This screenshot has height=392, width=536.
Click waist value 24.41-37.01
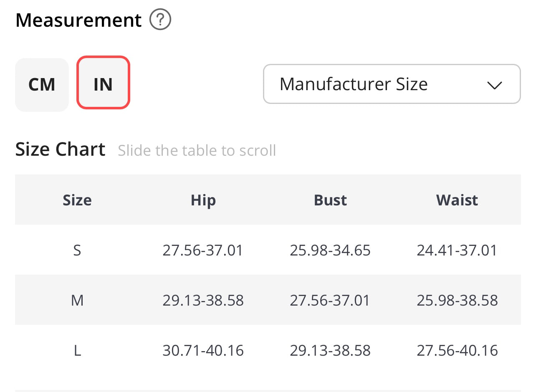[457, 250]
